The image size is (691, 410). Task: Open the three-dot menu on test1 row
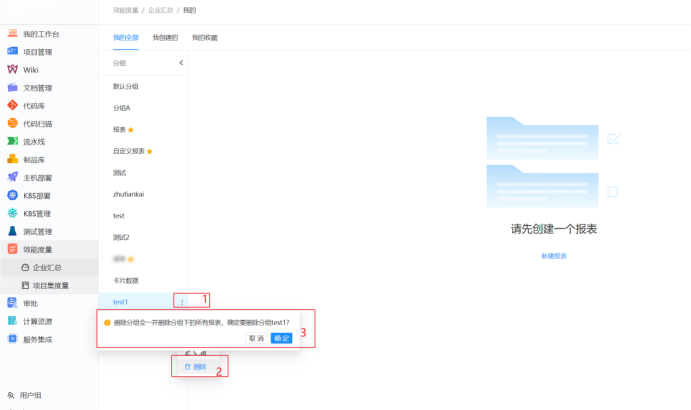point(182,302)
